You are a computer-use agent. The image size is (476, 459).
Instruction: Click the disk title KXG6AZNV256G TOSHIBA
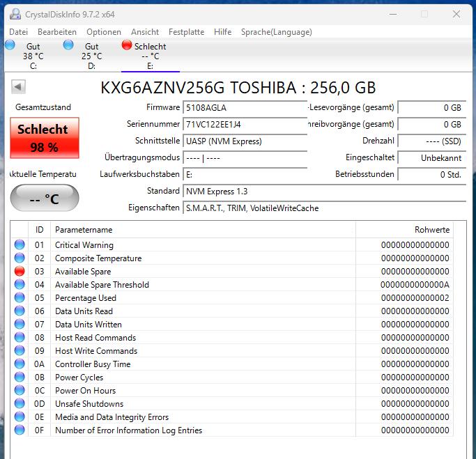click(238, 87)
